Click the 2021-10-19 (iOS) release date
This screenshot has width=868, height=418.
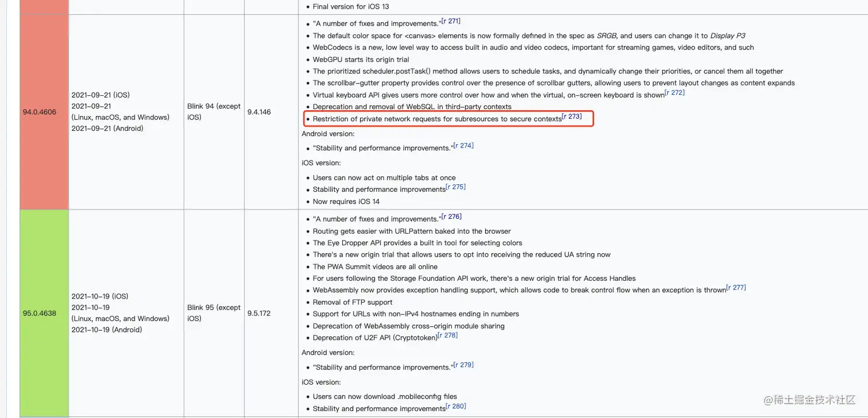(x=100, y=297)
